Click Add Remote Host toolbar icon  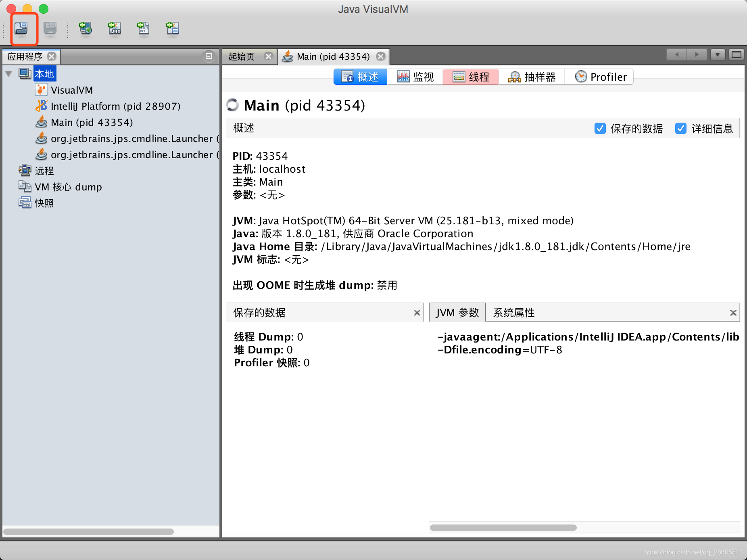pos(86,28)
